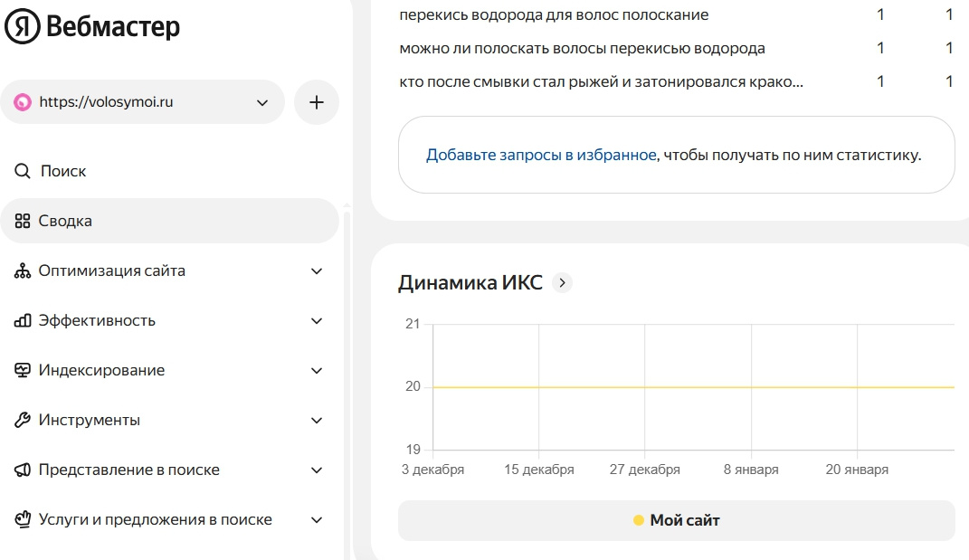Expand the Оптимизация сайта section

pos(317,271)
